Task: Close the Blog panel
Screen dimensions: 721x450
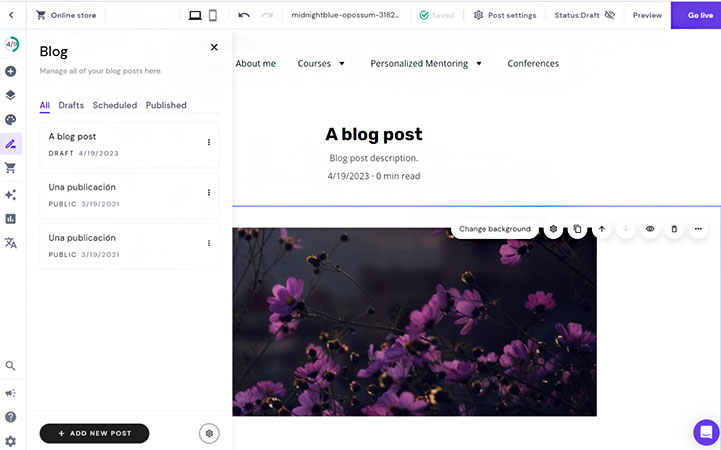Action: (x=214, y=47)
